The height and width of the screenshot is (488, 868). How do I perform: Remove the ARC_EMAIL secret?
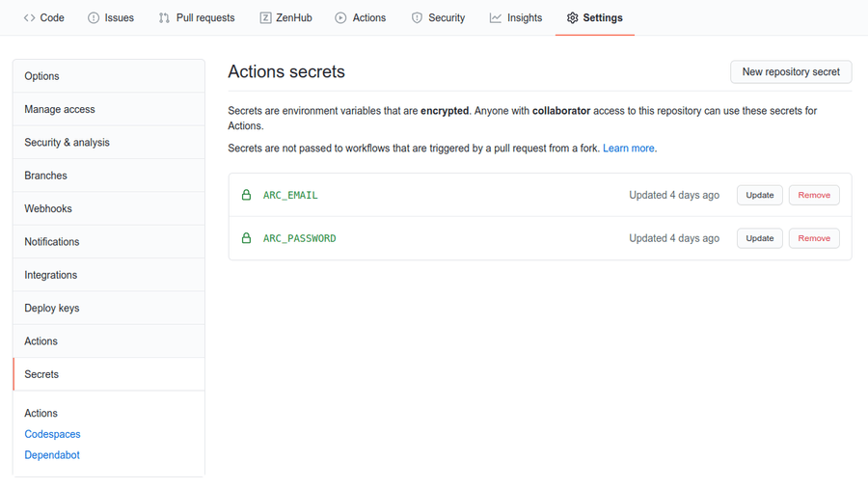point(814,195)
